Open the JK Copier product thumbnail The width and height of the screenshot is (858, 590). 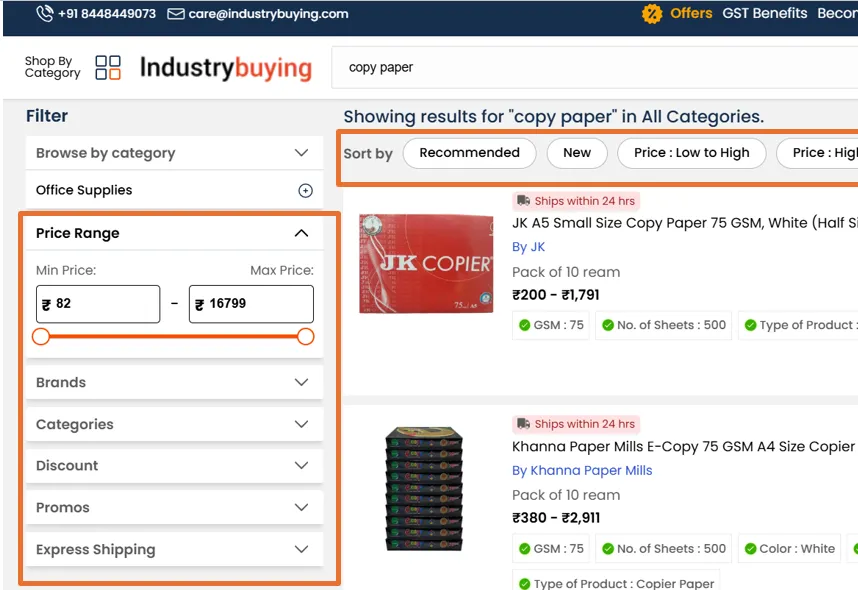pos(425,264)
